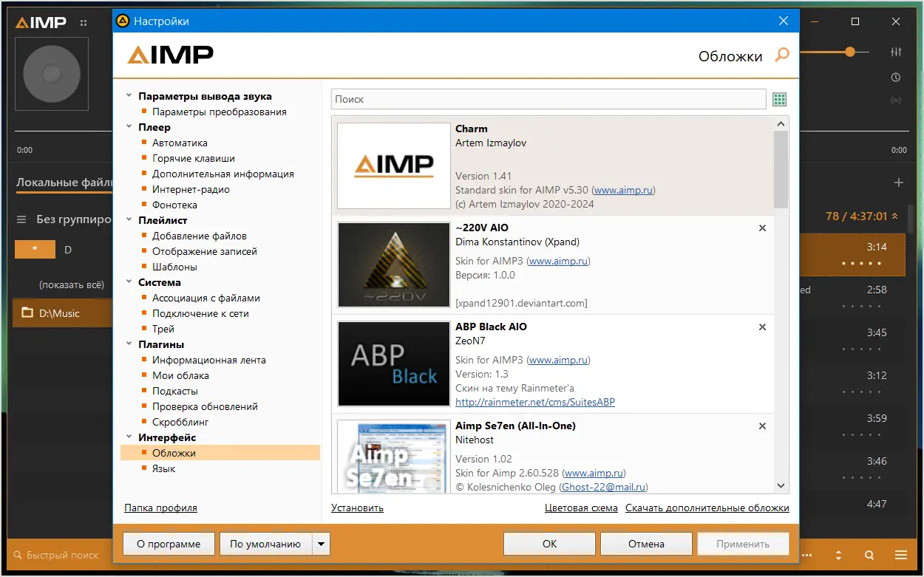
Task: Select Язык in Интерфейс section
Action: pyautogui.click(x=163, y=468)
